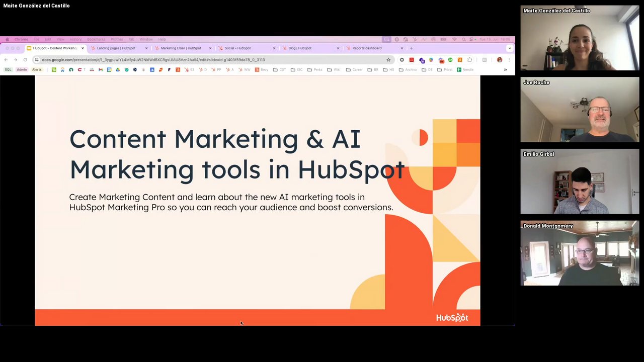The width and height of the screenshot is (644, 362).
Task: Open the Chrome three-dot menu
Action: coord(509,60)
